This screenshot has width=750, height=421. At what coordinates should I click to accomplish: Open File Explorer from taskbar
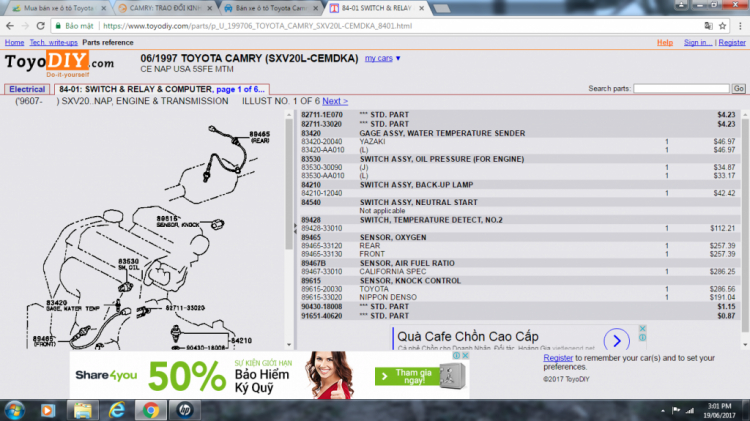tap(83, 410)
